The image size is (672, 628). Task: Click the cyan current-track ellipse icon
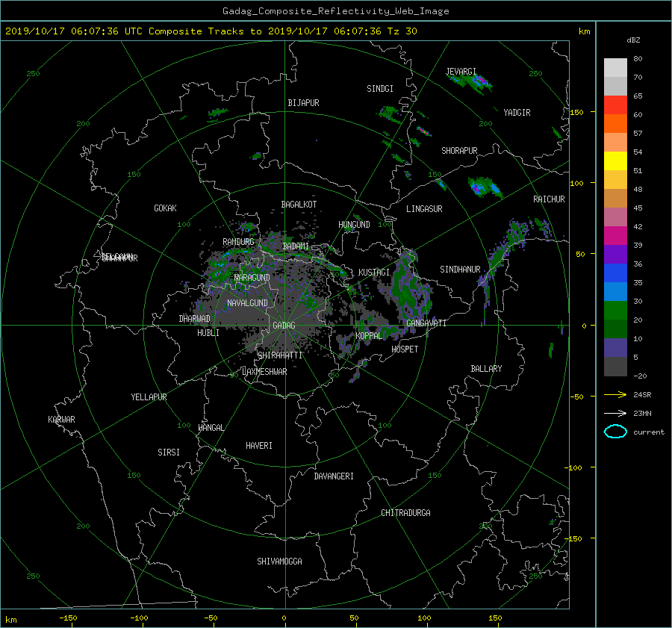click(615, 432)
